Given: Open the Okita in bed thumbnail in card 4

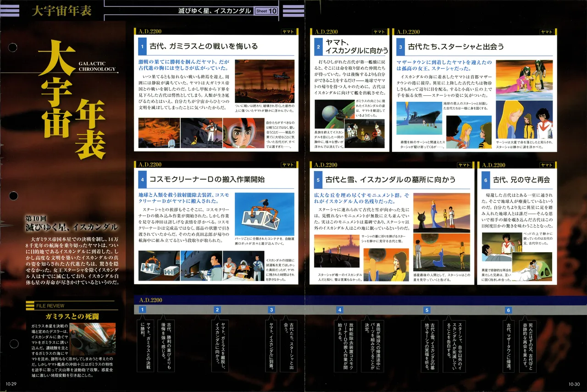Looking at the screenshot, I should point(244,265).
